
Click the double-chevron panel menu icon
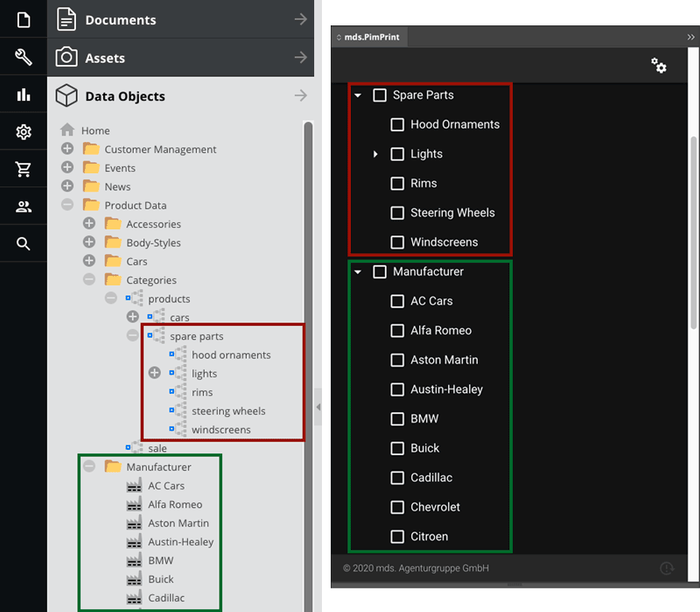tap(690, 37)
